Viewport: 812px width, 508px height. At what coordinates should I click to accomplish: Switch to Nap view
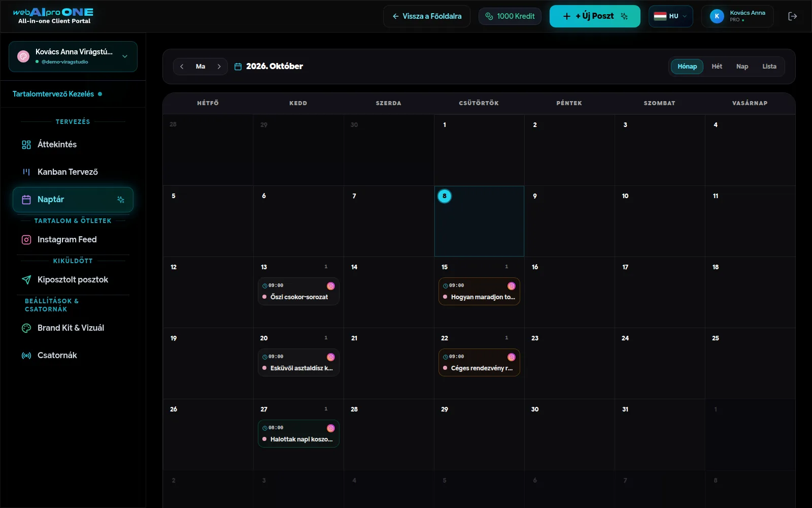[742, 67]
